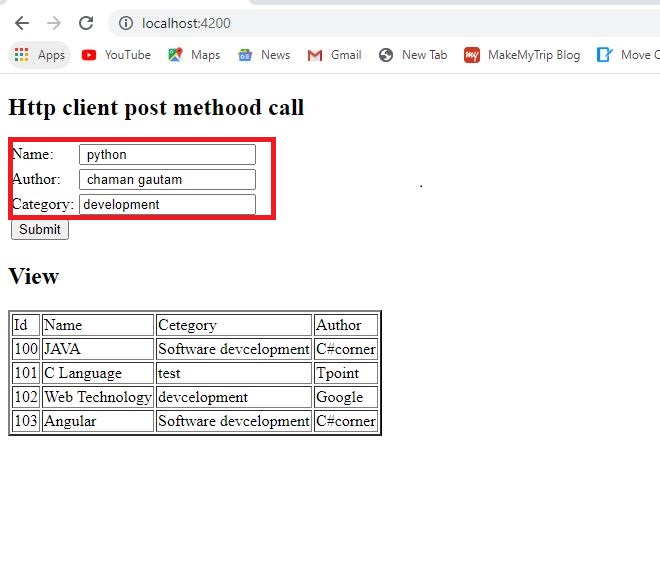The image size is (660, 569).
Task: Click the Name input containing python
Action: [168, 154]
